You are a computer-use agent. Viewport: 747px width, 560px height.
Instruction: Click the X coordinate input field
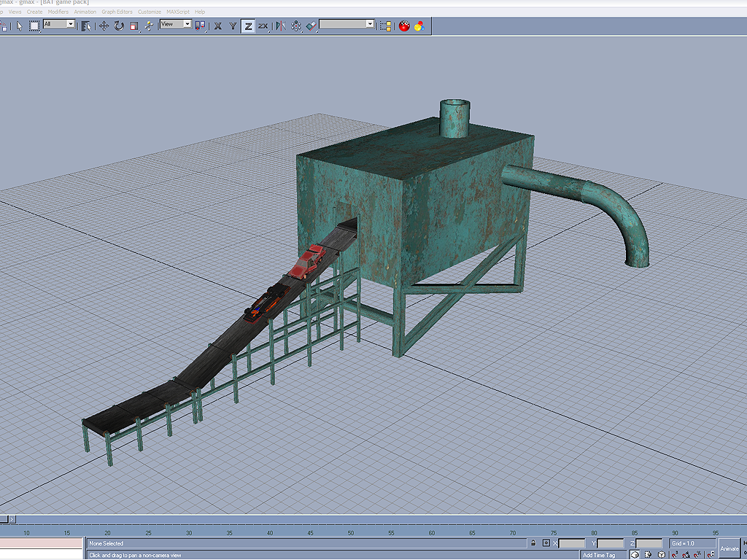click(x=572, y=543)
